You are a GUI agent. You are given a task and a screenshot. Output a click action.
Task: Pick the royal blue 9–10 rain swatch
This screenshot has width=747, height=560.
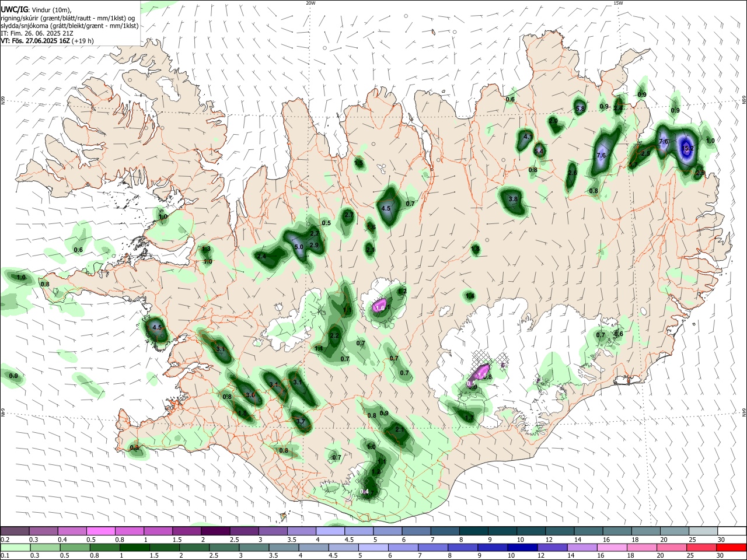pos(491,547)
